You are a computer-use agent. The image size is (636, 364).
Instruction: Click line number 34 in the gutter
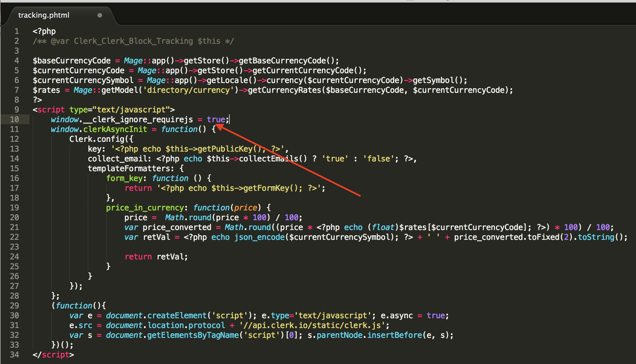click(x=14, y=355)
